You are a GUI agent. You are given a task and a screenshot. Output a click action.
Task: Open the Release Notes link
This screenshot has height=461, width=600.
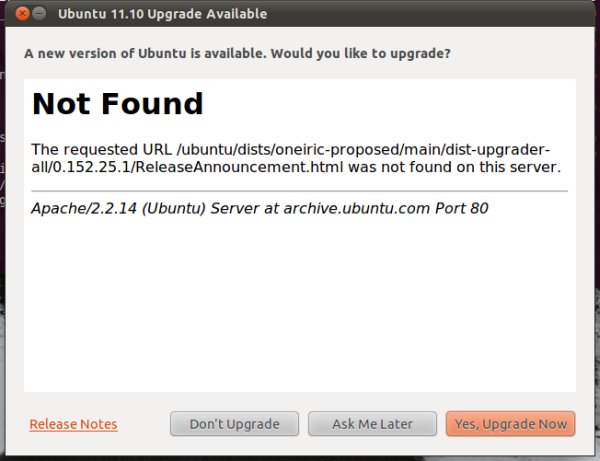coord(73,424)
